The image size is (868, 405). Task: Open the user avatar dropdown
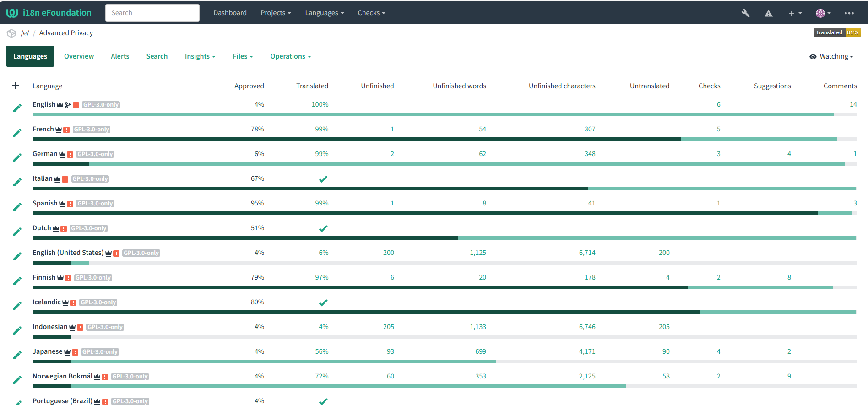click(x=823, y=13)
